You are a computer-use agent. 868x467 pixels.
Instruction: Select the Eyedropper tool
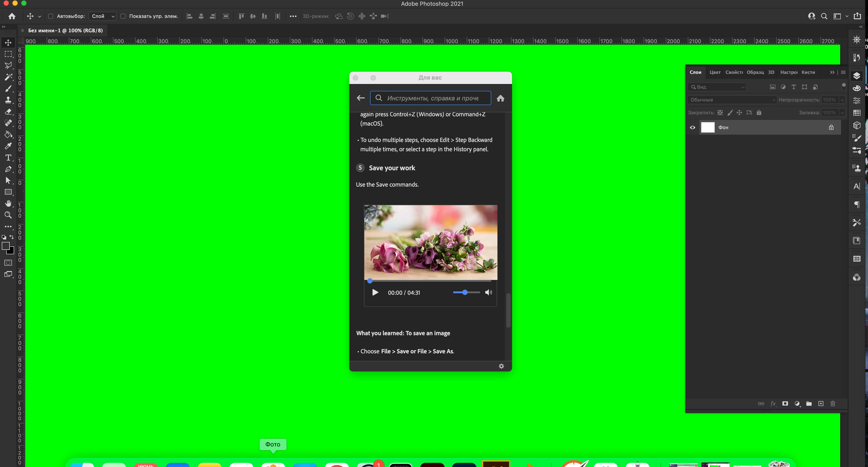point(8,146)
